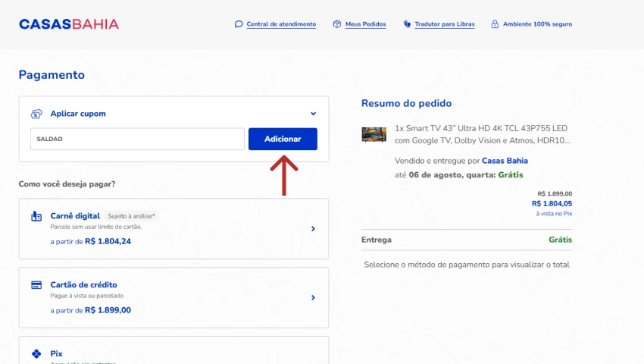The image size is (644, 364).
Task: Click the hands icon for Libras translator
Action: pos(407,24)
